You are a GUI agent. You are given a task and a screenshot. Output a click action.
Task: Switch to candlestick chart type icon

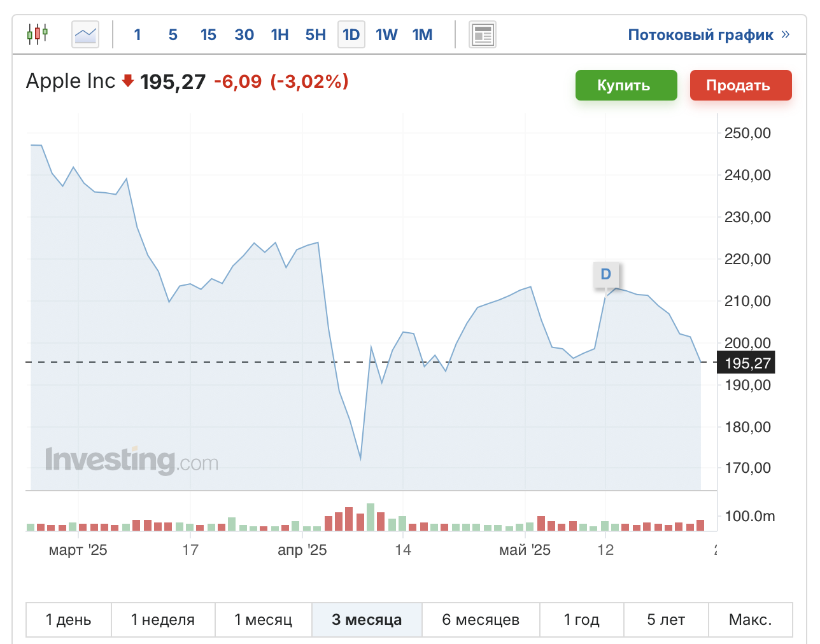pos(38,34)
